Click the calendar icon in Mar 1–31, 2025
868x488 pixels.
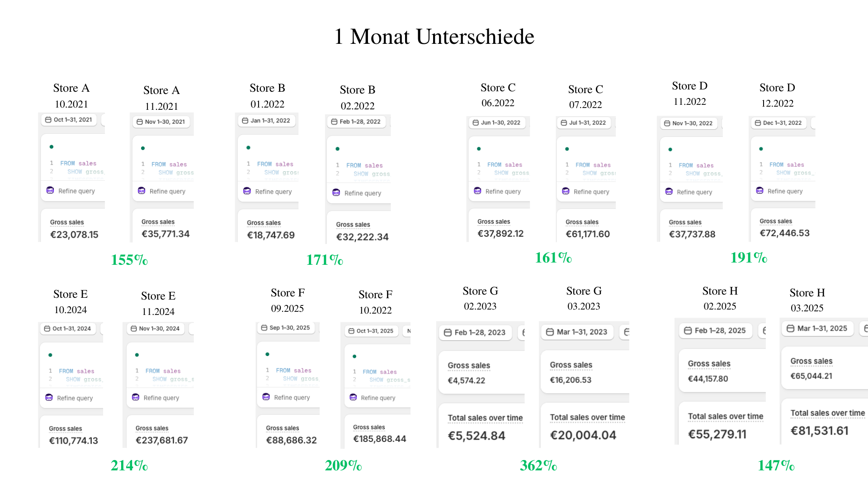pyautogui.click(x=790, y=328)
